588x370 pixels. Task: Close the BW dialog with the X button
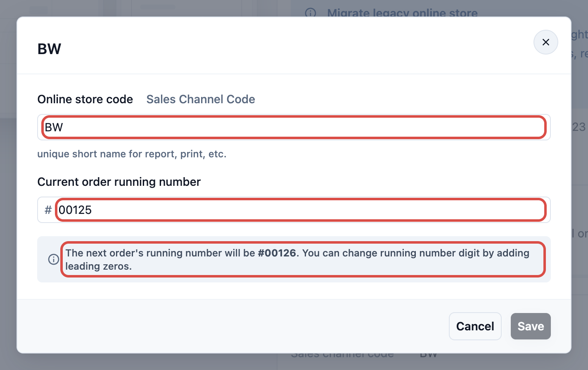click(x=545, y=42)
